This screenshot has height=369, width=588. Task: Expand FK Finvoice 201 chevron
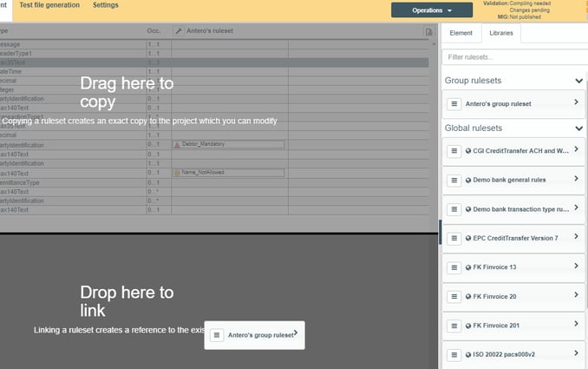[x=577, y=324]
